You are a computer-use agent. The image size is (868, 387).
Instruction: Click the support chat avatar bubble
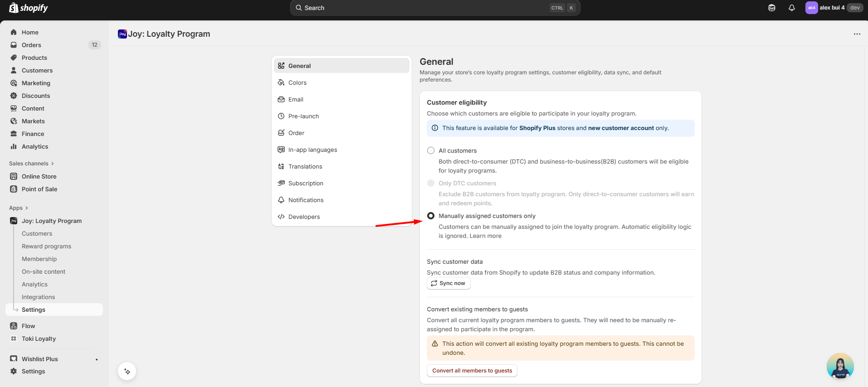coord(840,366)
